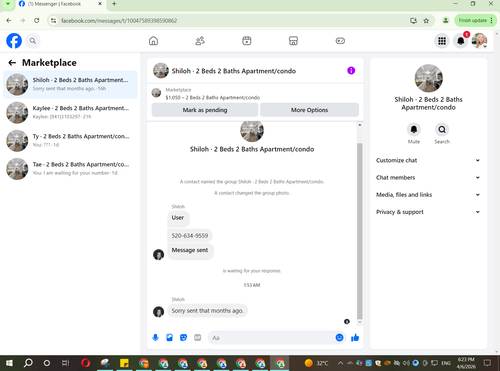
Task: Choose a sticker with the sticker icon
Action: point(183,338)
